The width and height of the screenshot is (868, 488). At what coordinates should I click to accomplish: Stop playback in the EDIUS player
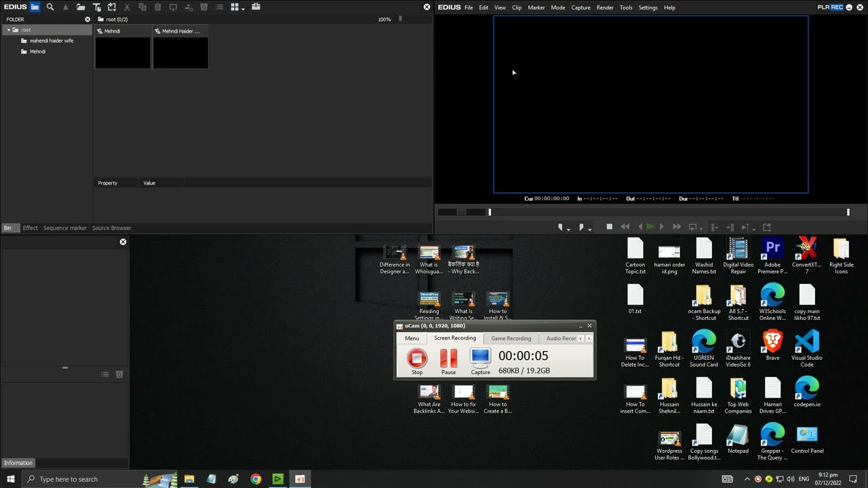point(610,227)
